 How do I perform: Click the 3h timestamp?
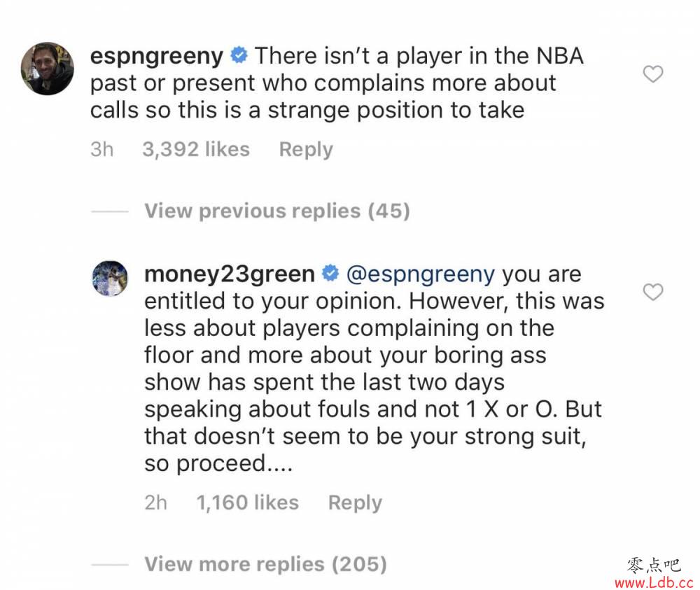[x=101, y=150]
